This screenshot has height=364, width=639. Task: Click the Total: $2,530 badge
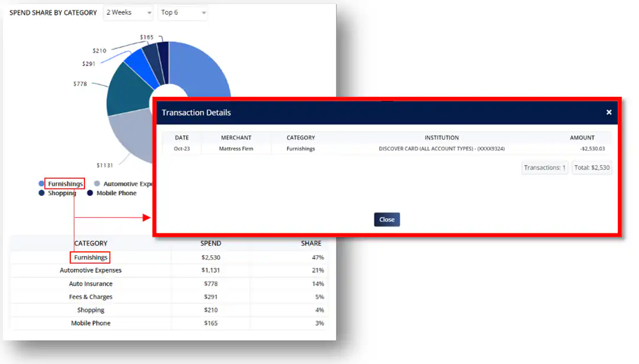pos(592,167)
